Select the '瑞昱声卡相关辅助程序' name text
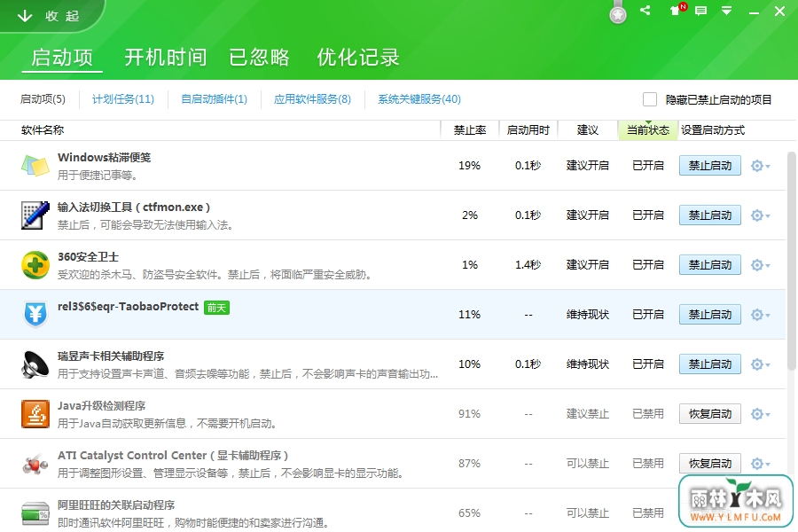Viewport: 798px width, 532px height. (111, 356)
